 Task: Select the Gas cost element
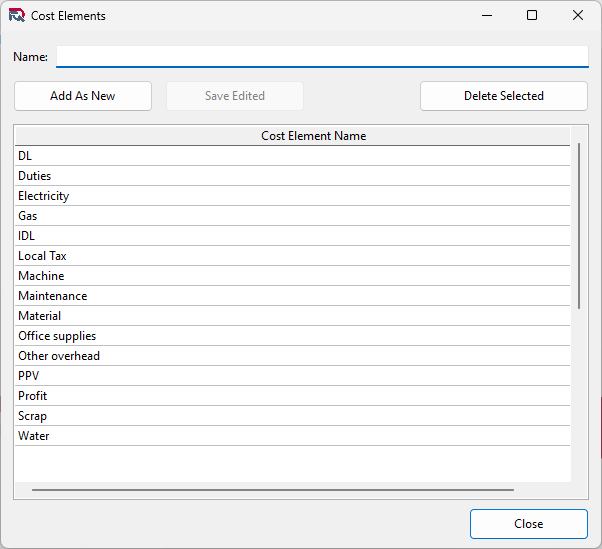[293, 216]
